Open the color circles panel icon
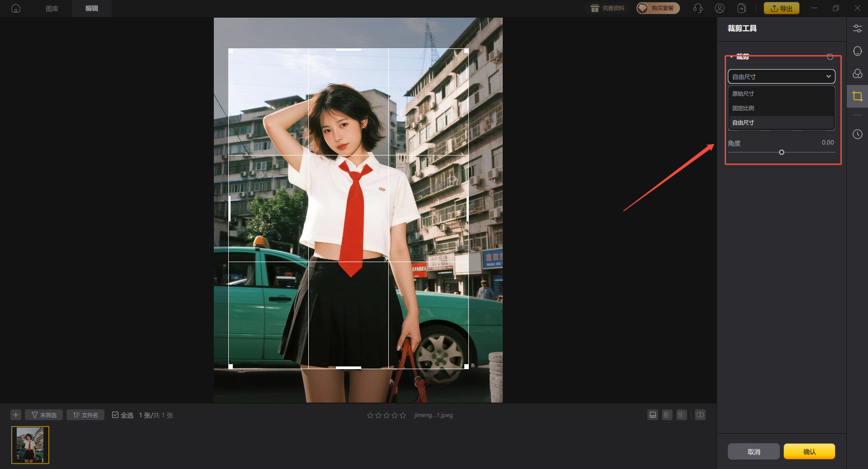Image resolution: width=868 pixels, height=469 pixels. (857, 74)
